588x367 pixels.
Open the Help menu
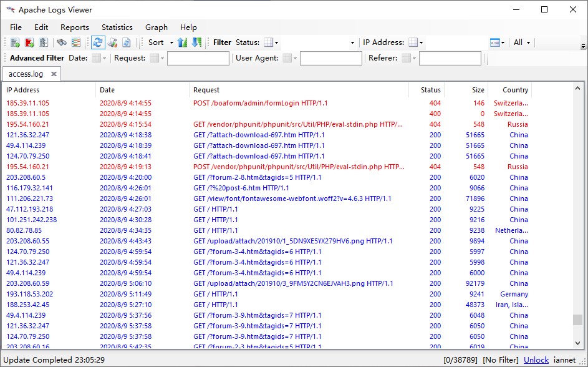tap(188, 27)
